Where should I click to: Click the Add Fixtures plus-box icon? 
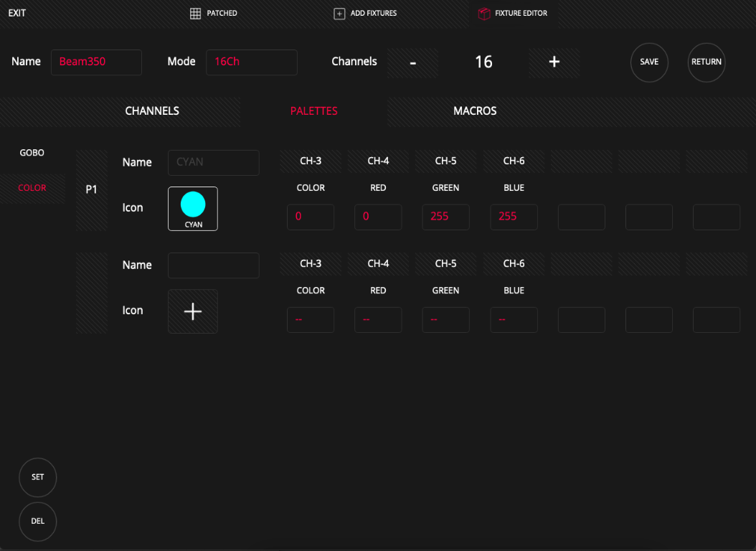tap(339, 14)
